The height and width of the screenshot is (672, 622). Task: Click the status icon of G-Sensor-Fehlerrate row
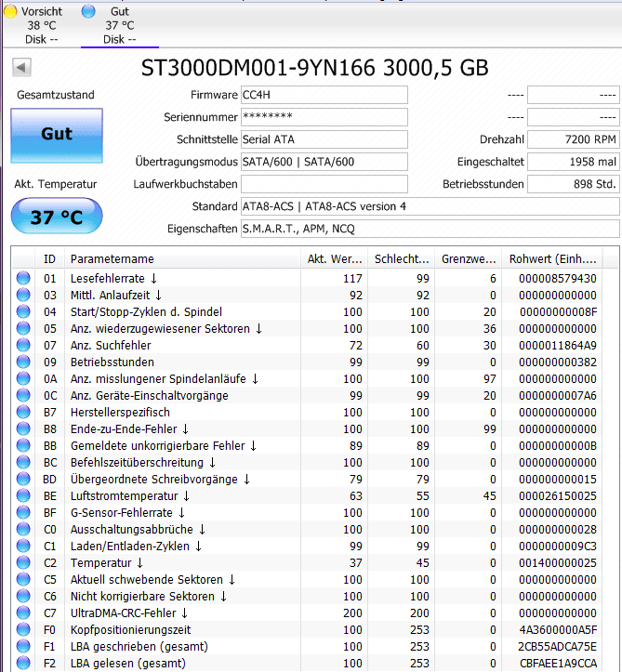(23, 512)
